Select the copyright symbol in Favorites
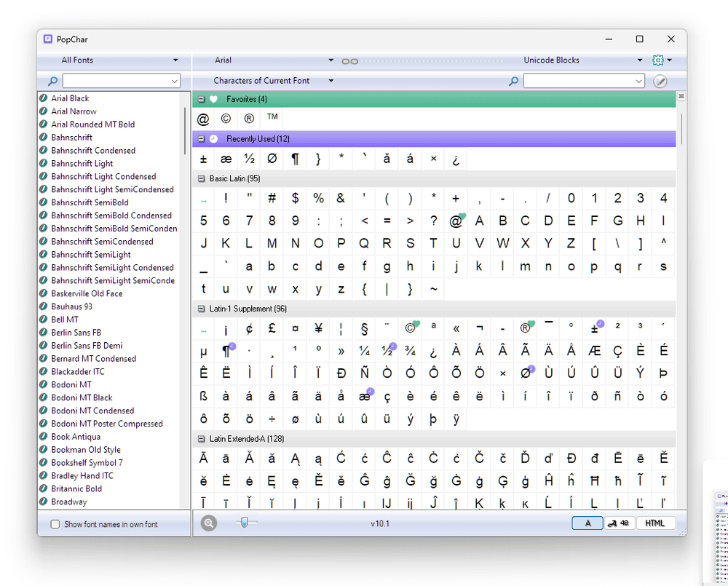Viewport: 728px width, 586px height. [226, 119]
